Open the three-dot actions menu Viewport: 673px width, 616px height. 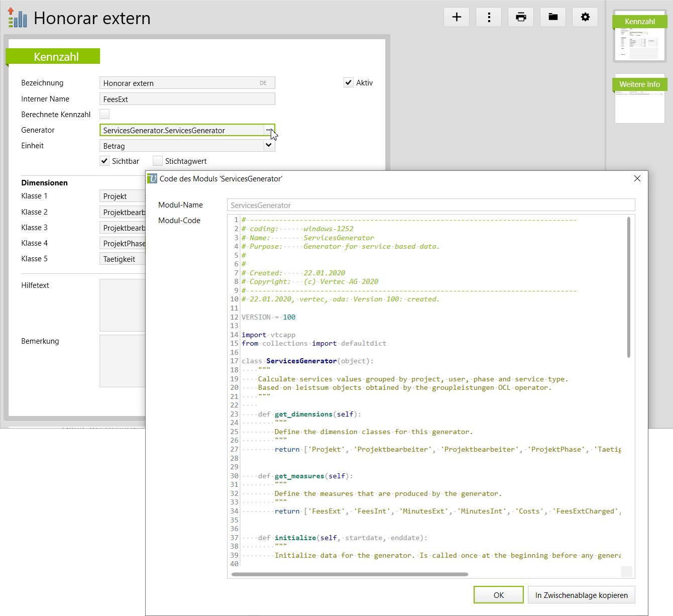[x=489, y=17]
